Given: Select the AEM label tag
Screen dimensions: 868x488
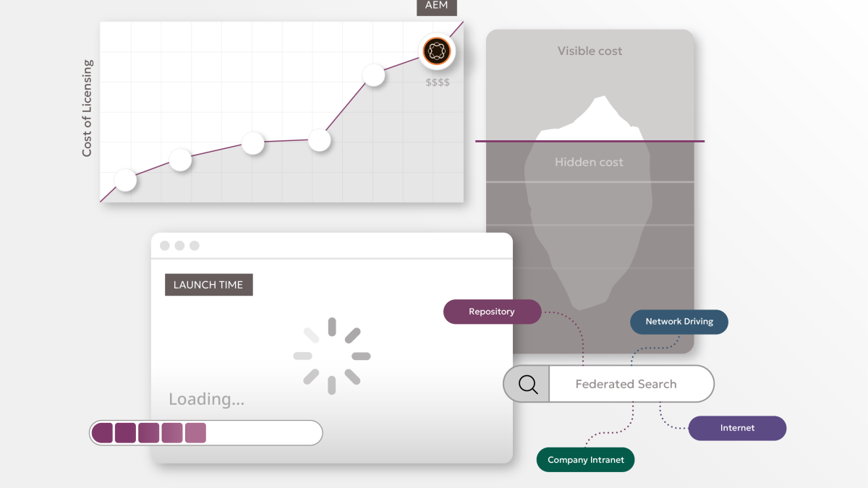Looking at the screenshot, I should click(436, 7).
